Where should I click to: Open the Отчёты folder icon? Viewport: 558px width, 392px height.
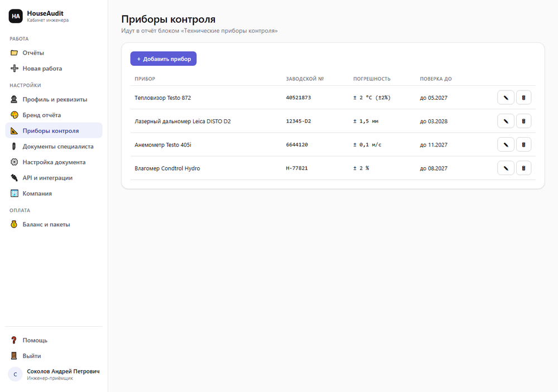click(15, 52)
